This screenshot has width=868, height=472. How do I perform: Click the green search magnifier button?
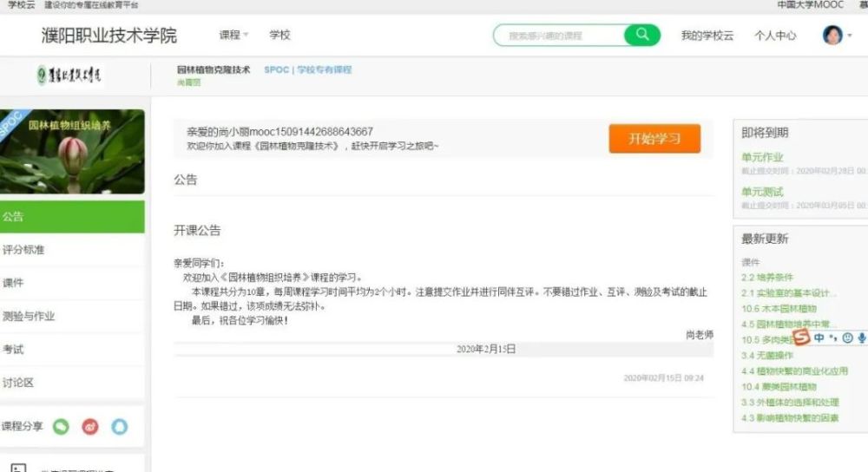pyautogui.click(x=642, y=35)
